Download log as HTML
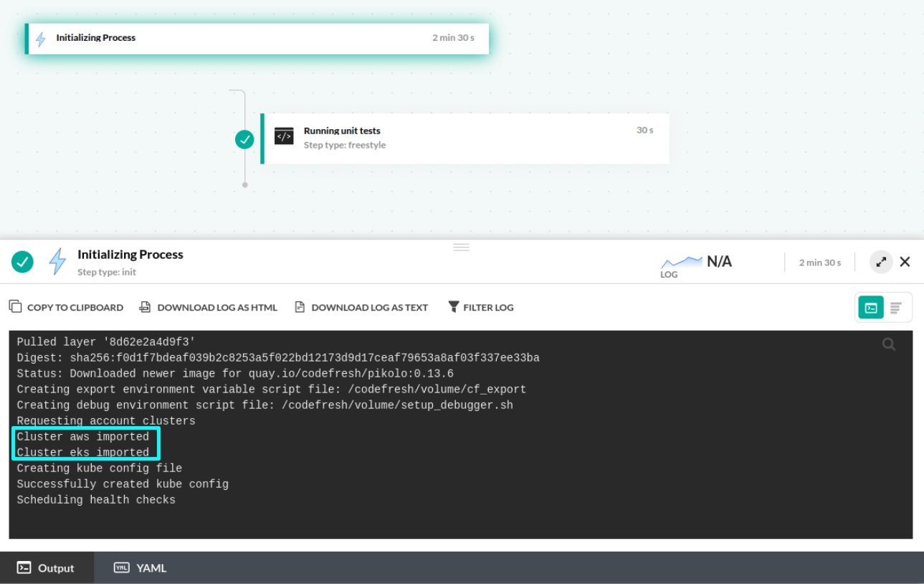 click(208, 307)
